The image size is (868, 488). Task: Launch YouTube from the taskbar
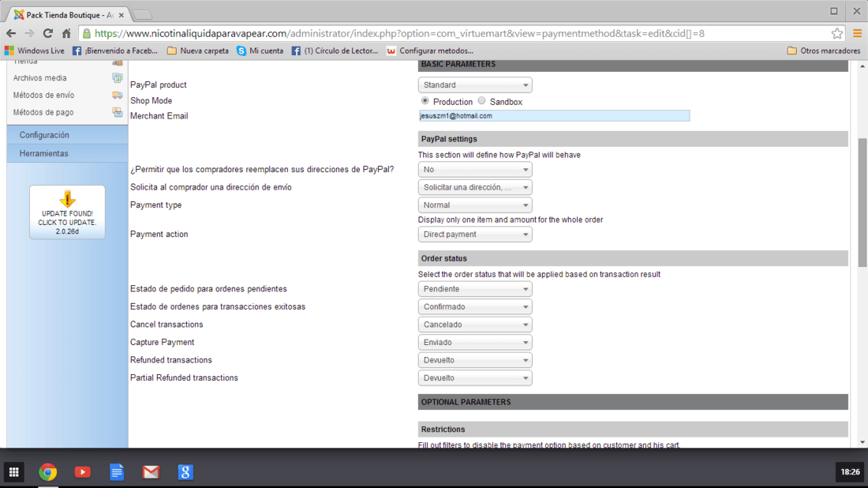(83, 472)
